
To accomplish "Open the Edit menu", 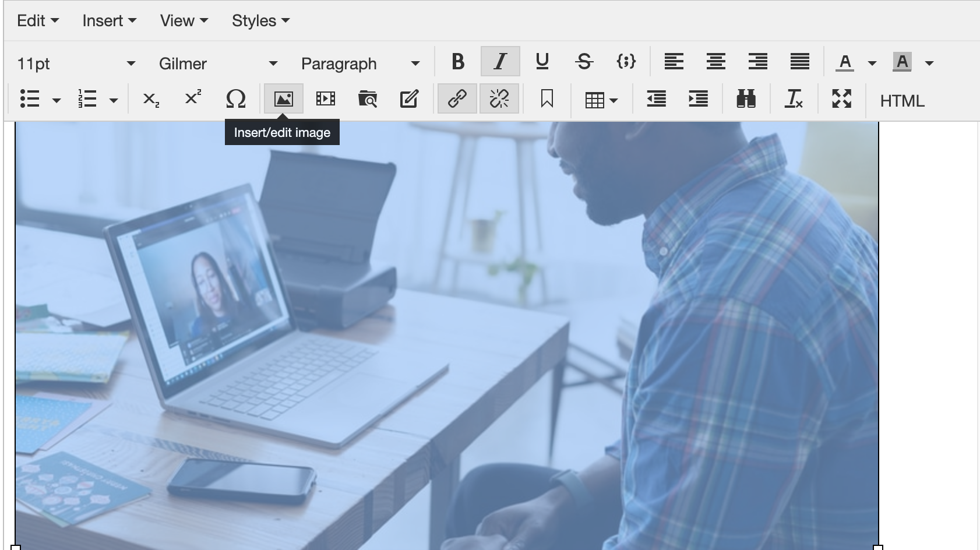I will pos(38,21).
